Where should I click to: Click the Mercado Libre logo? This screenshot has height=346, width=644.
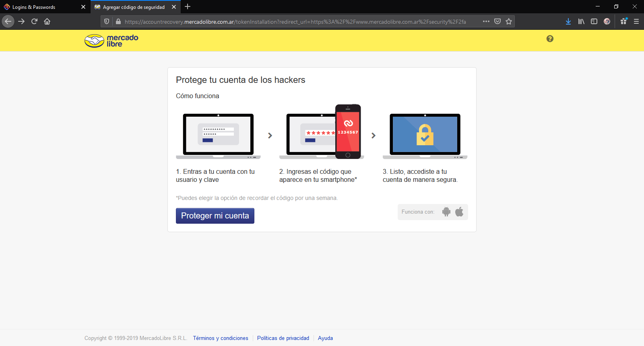pyautogui.click(x=111, y=41)
